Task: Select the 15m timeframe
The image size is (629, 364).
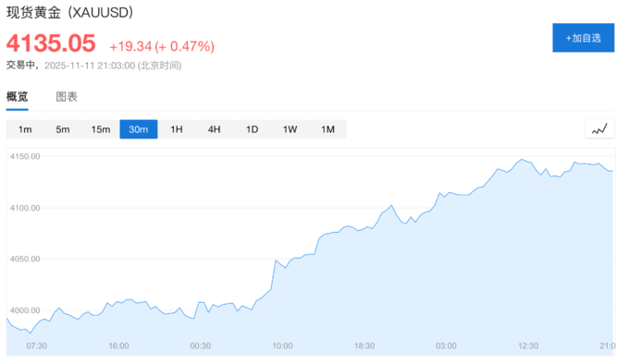Action: click(101, 129)
